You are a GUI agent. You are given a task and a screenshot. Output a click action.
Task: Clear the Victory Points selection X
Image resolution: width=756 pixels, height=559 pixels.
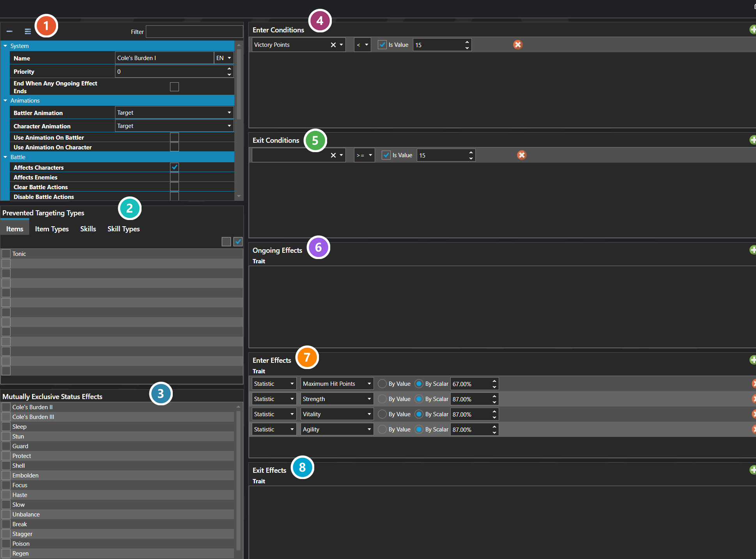click(333, 45)
